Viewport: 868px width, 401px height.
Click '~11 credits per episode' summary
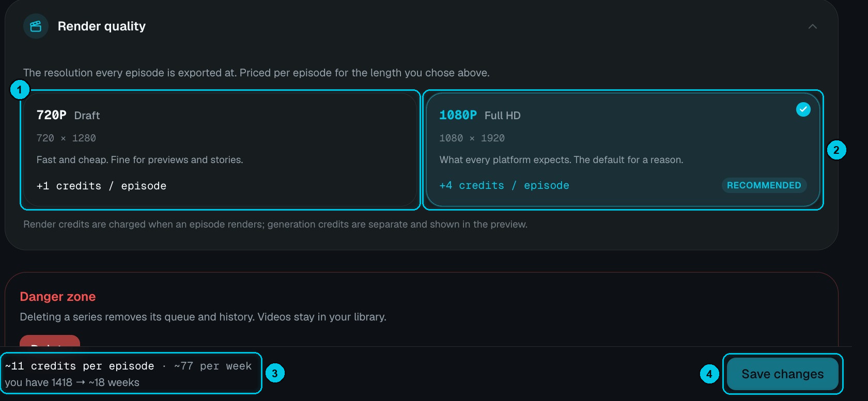(x=80, y=366)
